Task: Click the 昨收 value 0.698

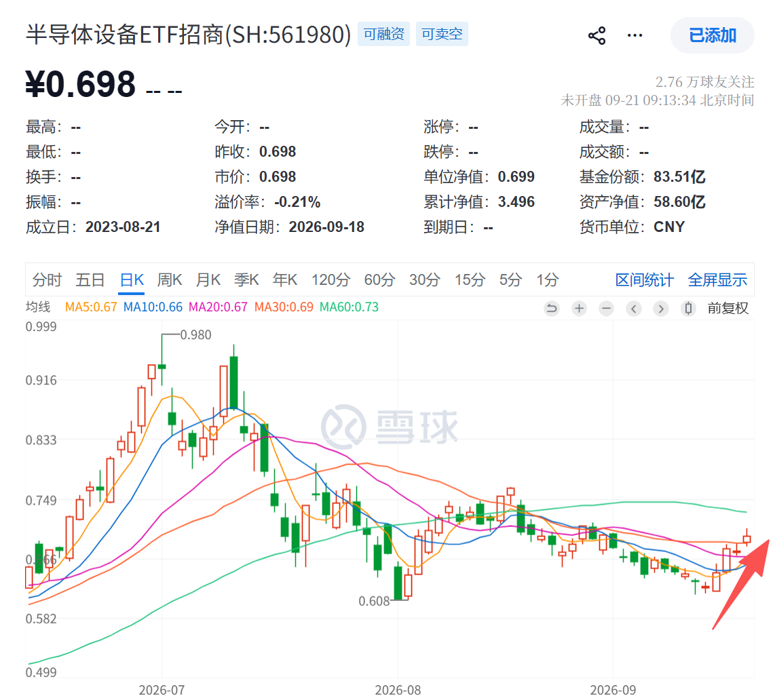Action: [x=278, y=152]
